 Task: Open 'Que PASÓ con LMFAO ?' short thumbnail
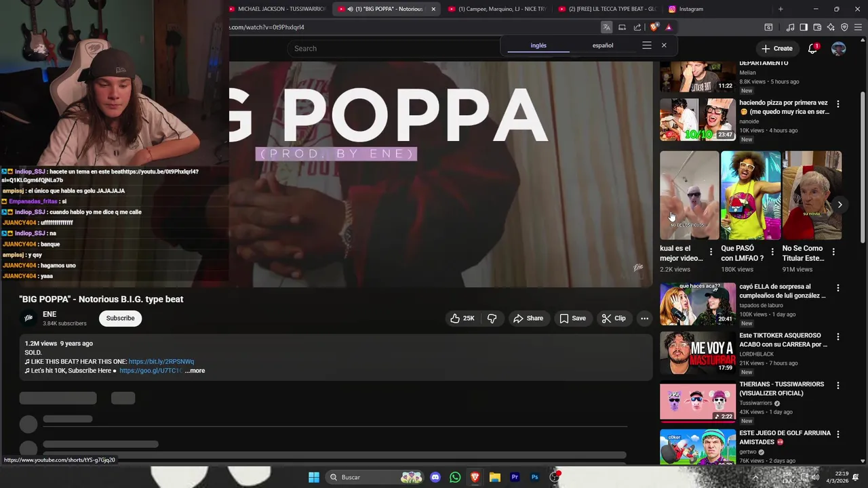pos(751,195)
